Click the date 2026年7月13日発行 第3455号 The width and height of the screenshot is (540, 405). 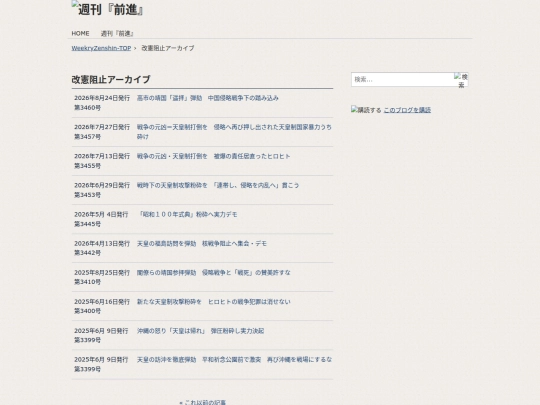point(102,161)
